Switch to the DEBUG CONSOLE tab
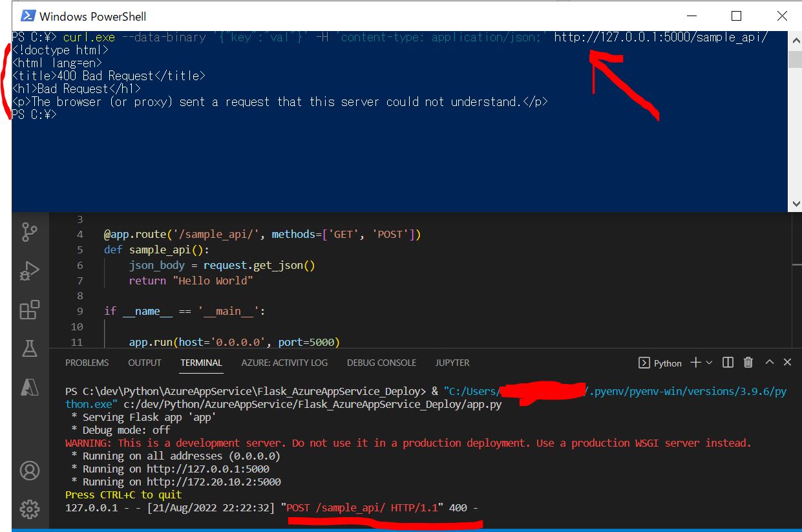This screenshot has height=532, width=802. click(381, 363)
